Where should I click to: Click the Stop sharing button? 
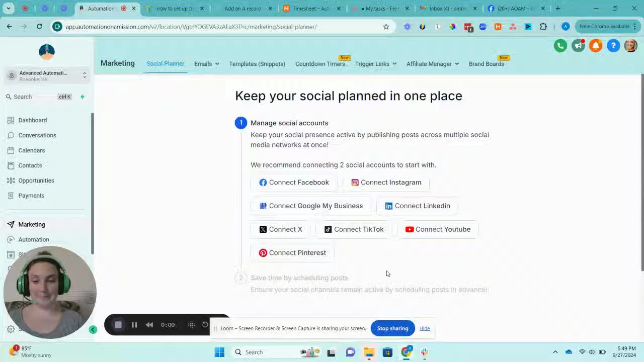(392, 328)
